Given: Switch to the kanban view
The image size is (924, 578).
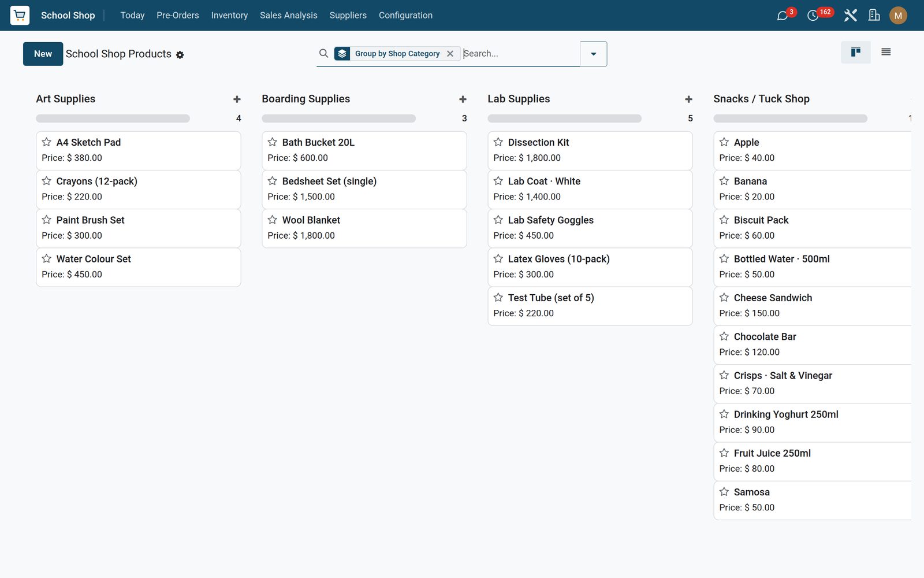Looking at the screenshot, I should (x=855, y=52).
